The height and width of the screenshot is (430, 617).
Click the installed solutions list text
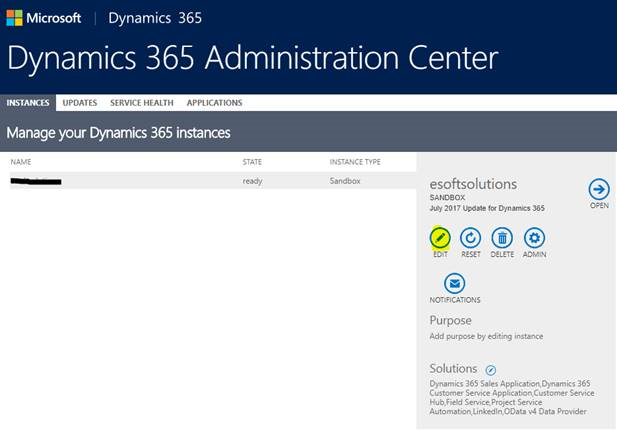[512, 397]
